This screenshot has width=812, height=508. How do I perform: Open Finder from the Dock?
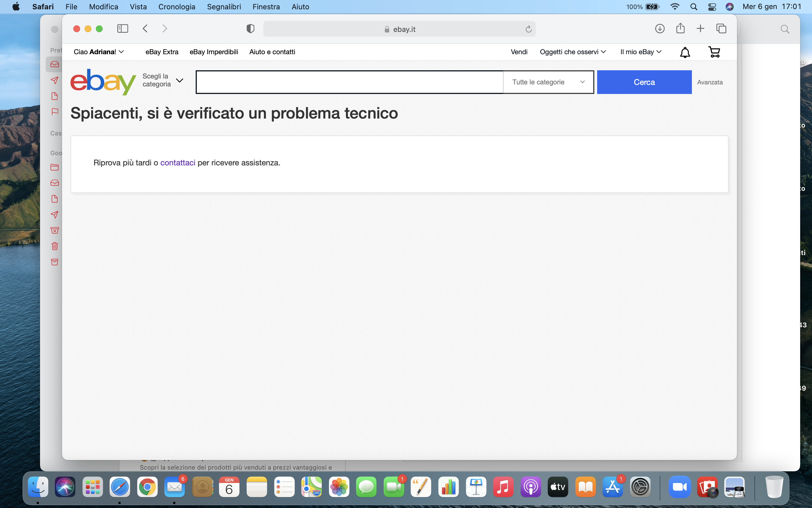[x=38, y=487]
